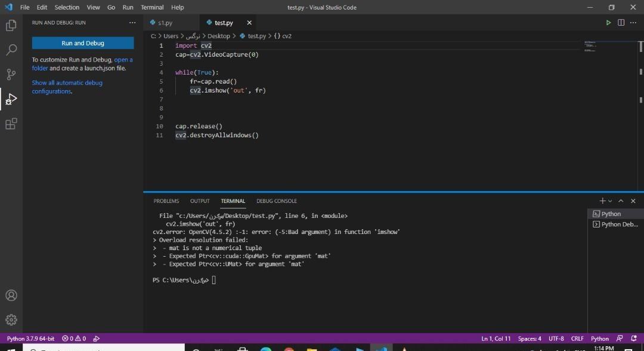644x351 pixels.
Task: Switch to the PROBLEMS panel tab
Action: click(166, 201)
